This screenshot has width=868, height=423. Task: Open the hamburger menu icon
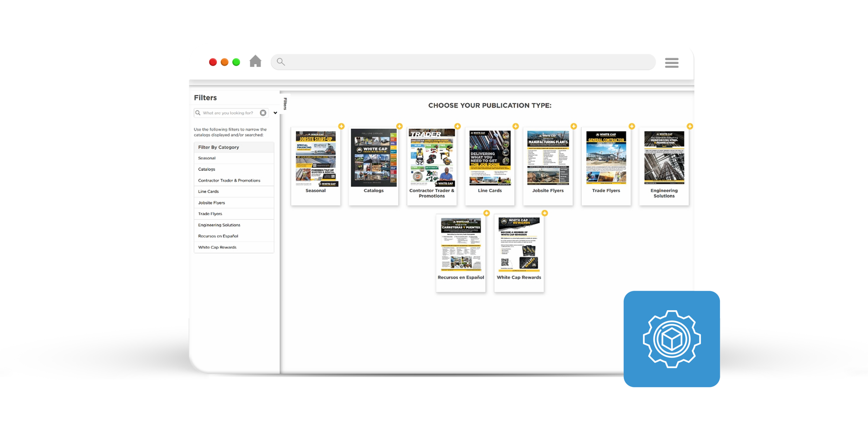pyautogui.click(x=671, y=63)
